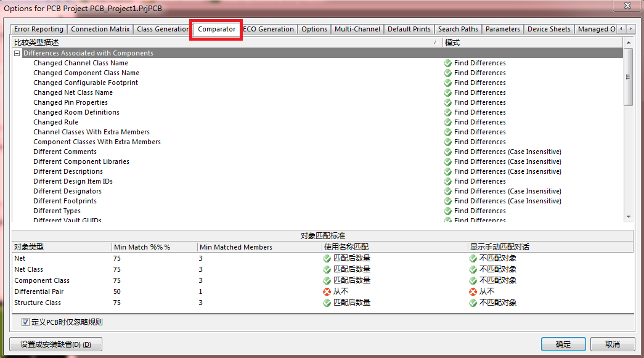This screenshot has height=358, width=644.
Task: Open the Error Reporting tab
Action: tap(38, 29)
